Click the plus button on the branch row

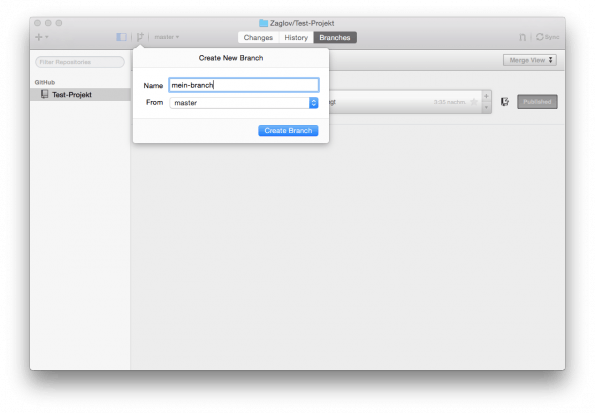(x=486, y=96)
